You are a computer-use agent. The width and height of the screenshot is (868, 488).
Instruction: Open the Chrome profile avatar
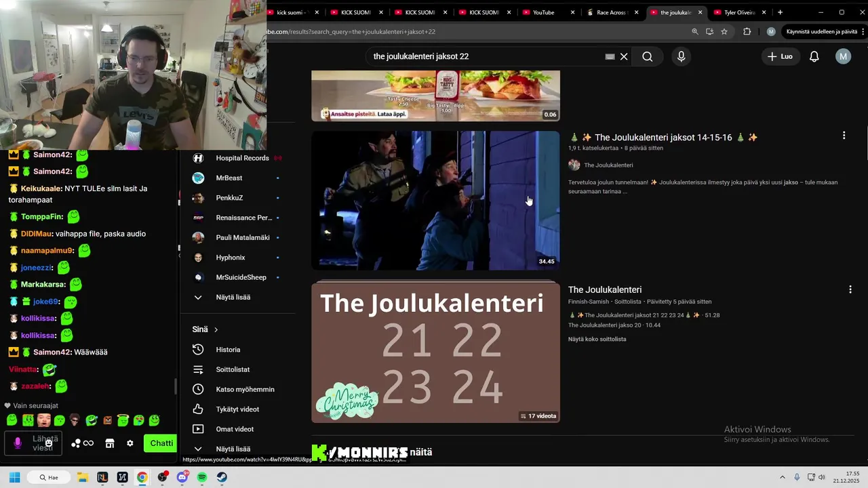tap(771, 31)
